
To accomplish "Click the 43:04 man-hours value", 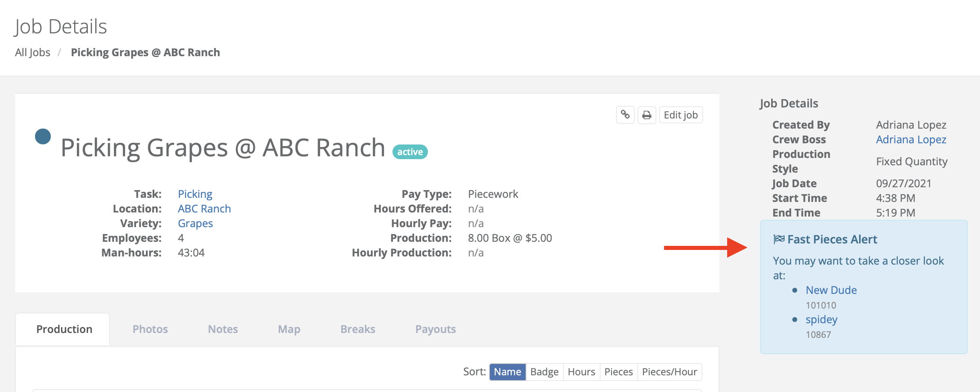I will (191, 252).
